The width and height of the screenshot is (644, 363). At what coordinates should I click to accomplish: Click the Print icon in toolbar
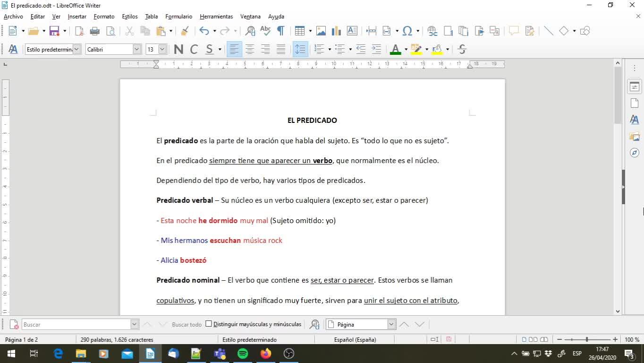tap(95, 31)
